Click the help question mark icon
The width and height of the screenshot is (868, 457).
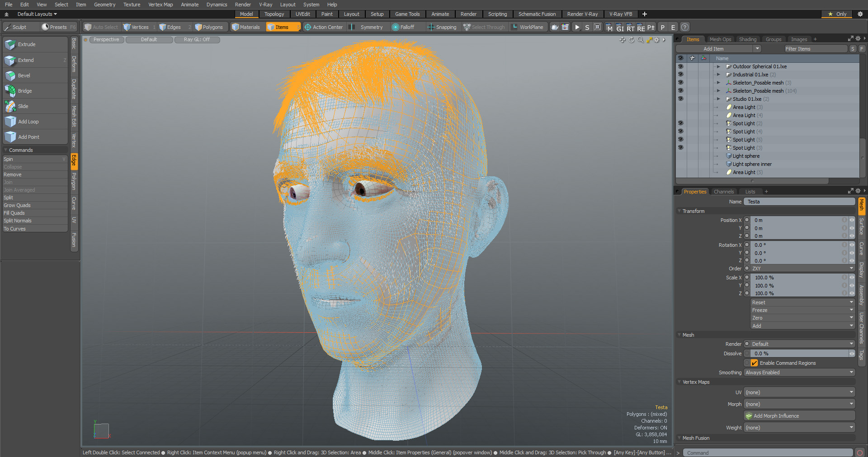[x=685, y=27]
